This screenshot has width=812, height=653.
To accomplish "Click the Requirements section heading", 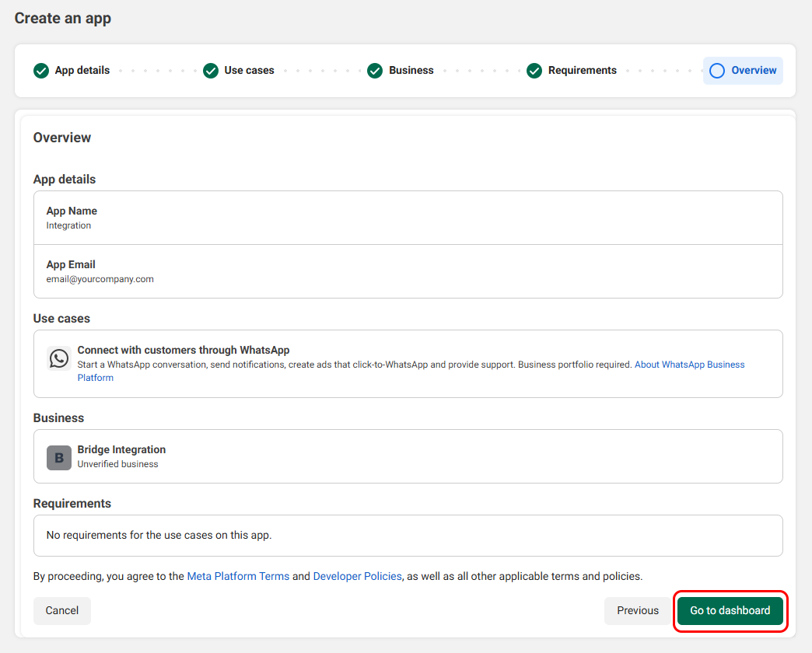I will point(72,504).
